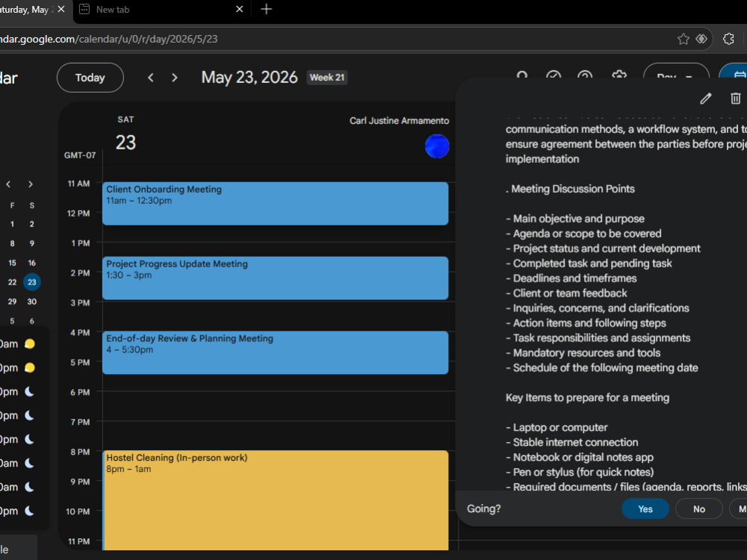Open the Client Onboarding Meeting event

tap(276, 203)
